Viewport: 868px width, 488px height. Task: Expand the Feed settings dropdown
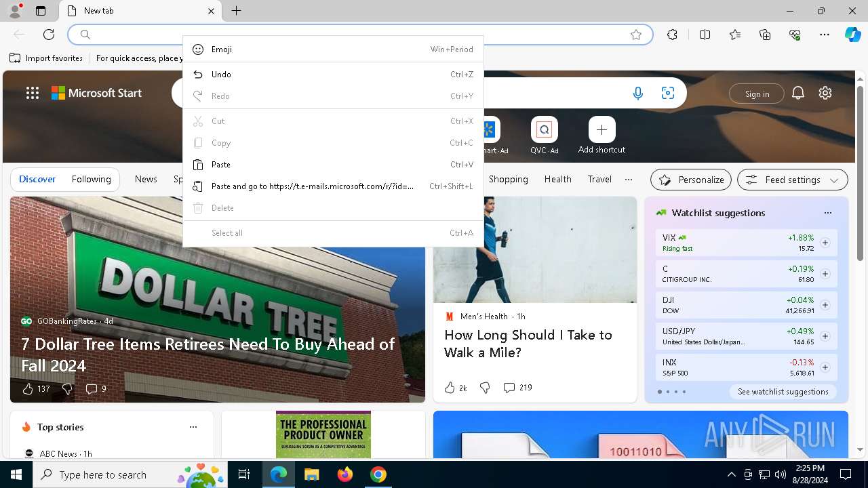(x=793, y=180)
